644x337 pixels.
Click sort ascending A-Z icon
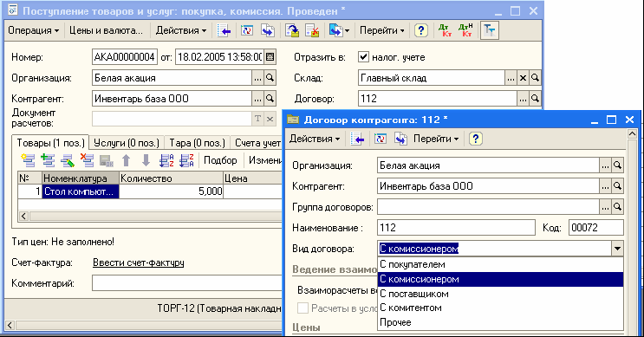[x=166, y=160]
